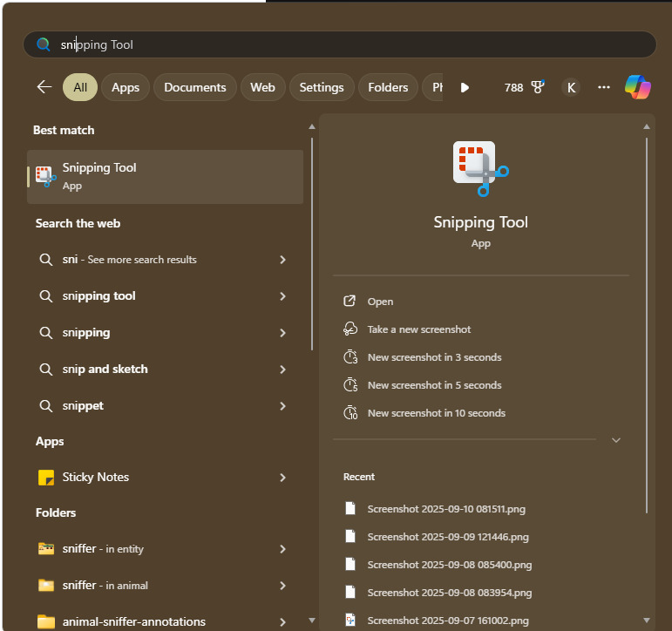The image size is (672, 631).
Task: Click the Open action icon
Action: (x=350, y=301)
